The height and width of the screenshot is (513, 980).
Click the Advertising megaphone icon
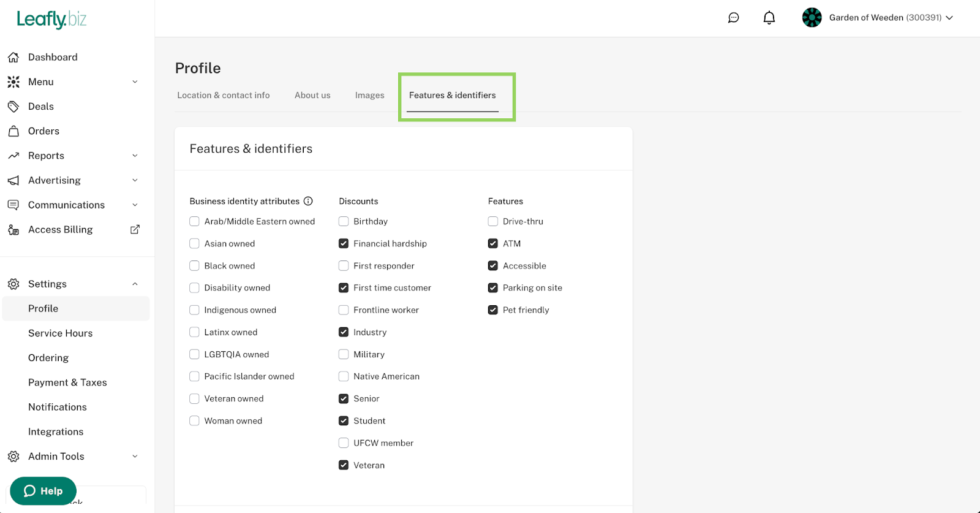(x=13, y=180)
